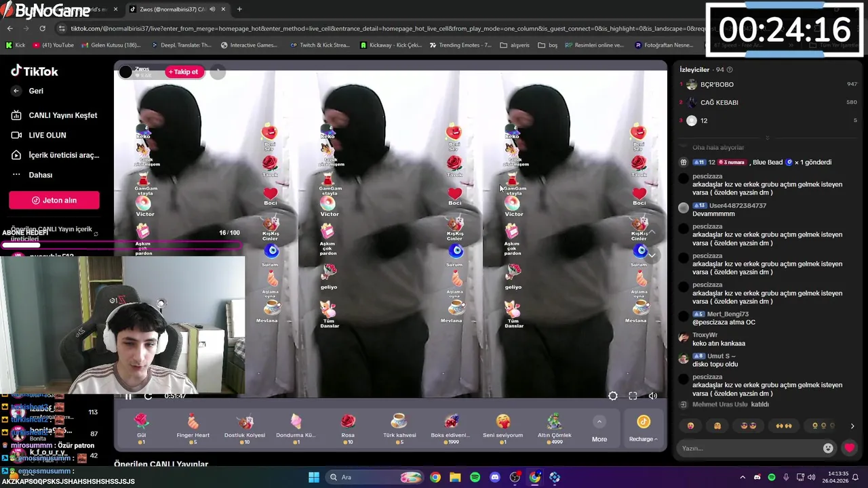
Task: Follow the streamer with Takip et
Action: coord(184,72)
